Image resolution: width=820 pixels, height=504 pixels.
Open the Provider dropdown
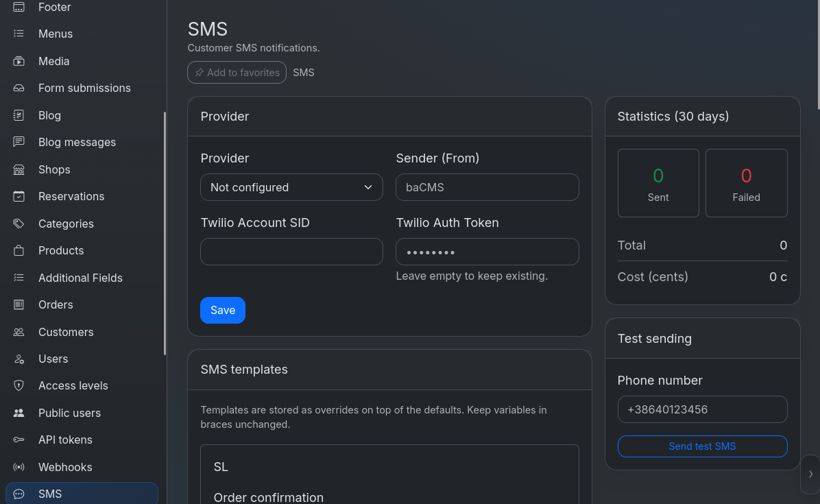tap(291, 187)
